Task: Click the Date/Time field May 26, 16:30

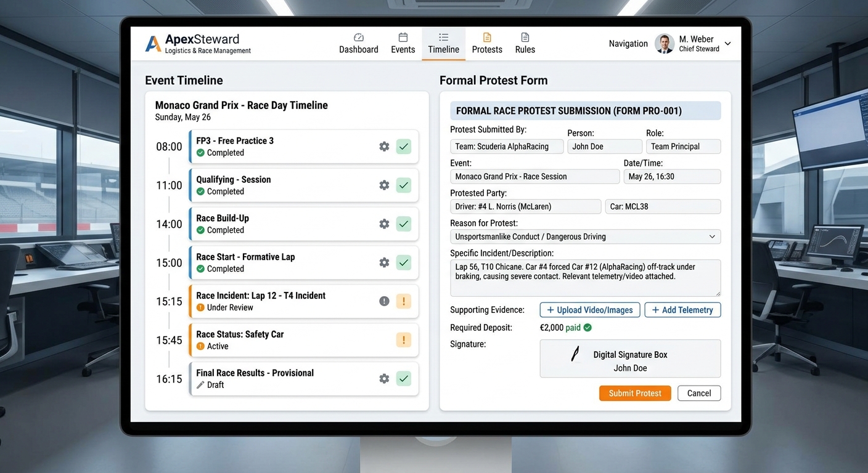Action: coord(672,177)
